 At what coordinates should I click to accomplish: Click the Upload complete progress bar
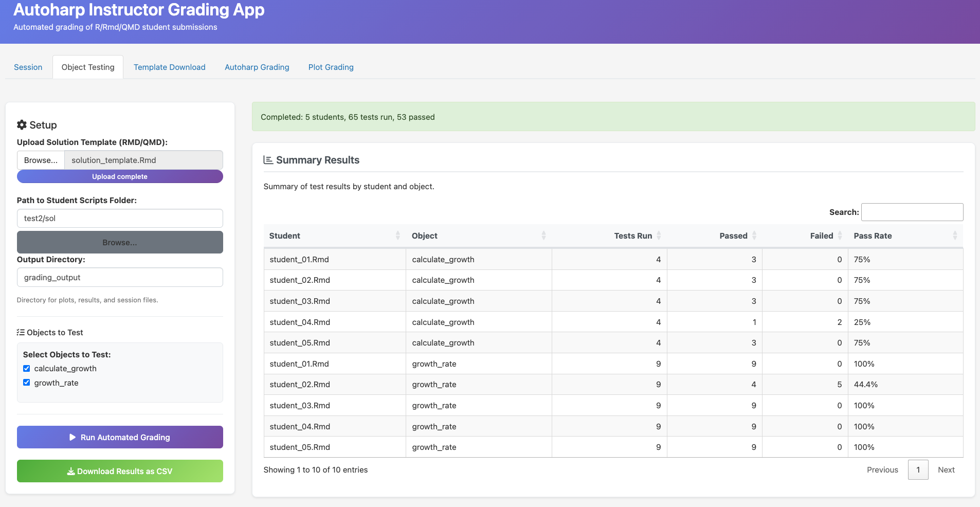click(x=120, y=176)
